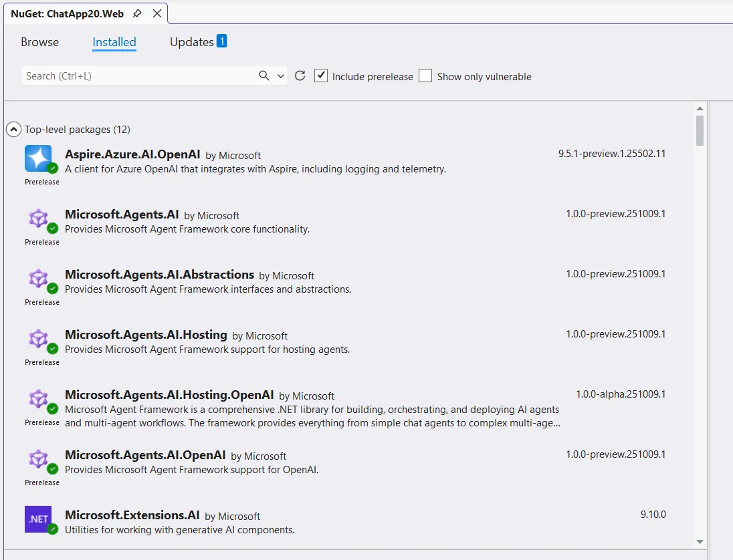Click the .NET icon beside Microsoft.Extensions.AI
The image size is (733, 560).
38,519
